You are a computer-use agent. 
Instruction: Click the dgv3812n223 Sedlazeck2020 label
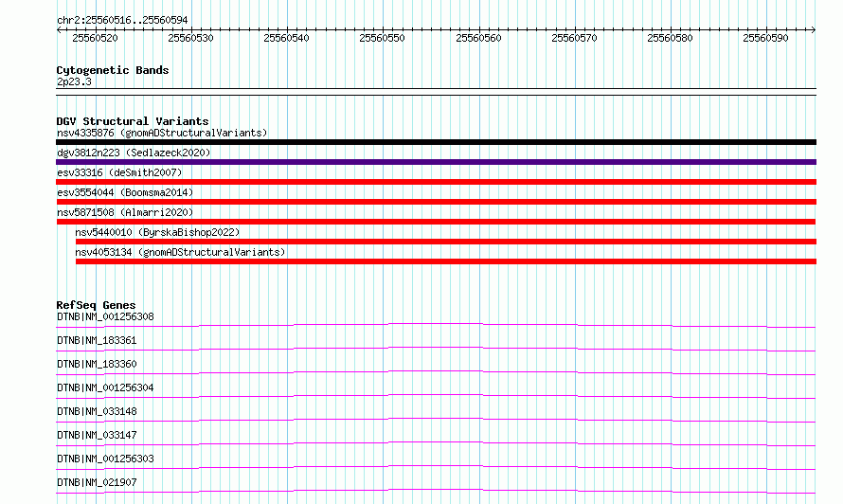pos(134,153)
